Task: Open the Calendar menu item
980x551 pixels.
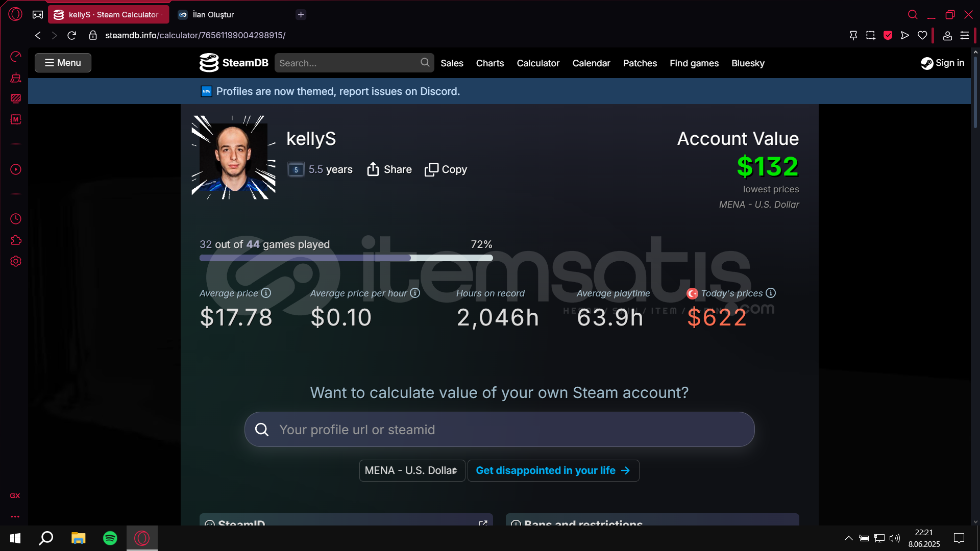Action: (591, 63)
